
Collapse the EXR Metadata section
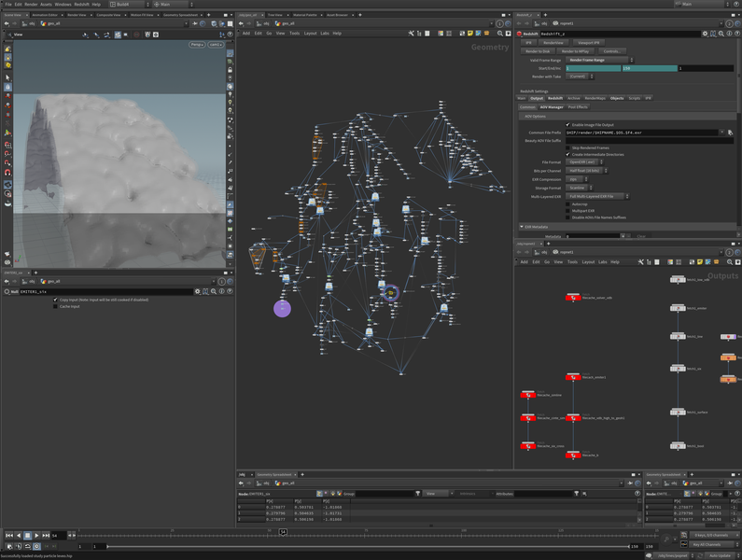(x=522, y=227)
